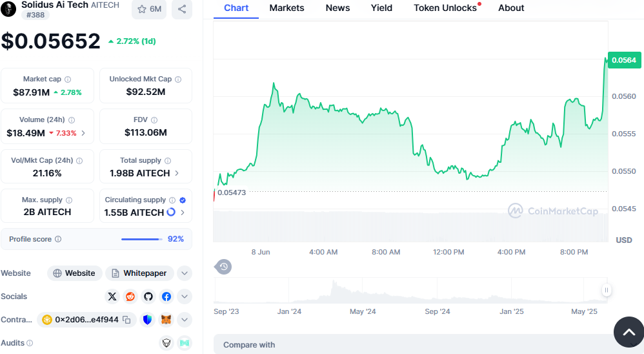
Task: Expand the Website links dropdown chevron
Action: tap(185, 273)
